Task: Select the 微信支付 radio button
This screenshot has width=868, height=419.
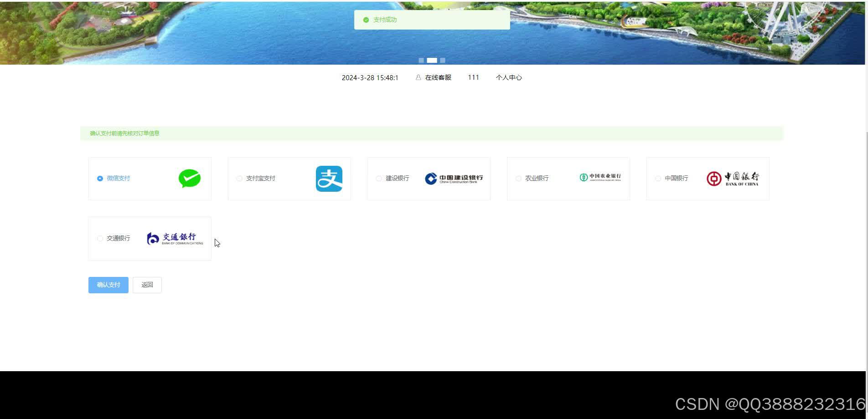Action: [x=100, y=179]
